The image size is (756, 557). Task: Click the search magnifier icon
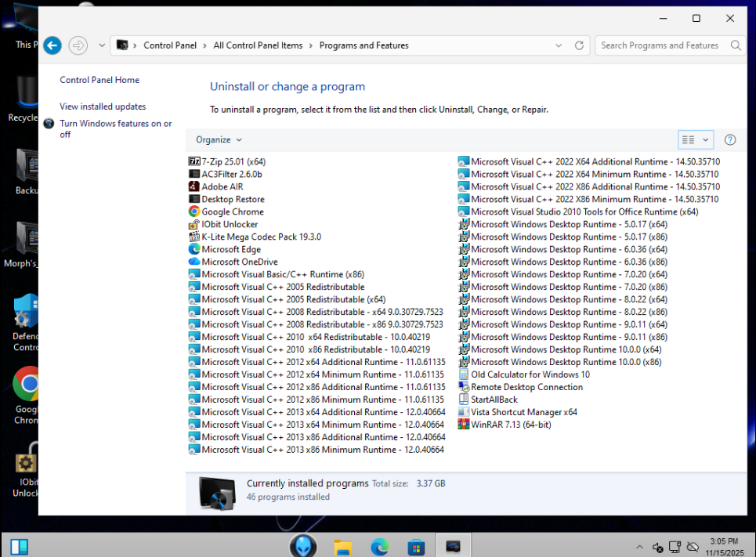click(736, 45)
